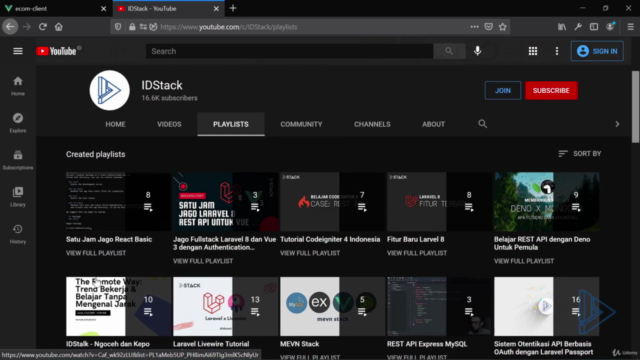The height and width of the screenshot is (360, 640).
Task: Save page to Pocket icon
Action: point(489,27)
